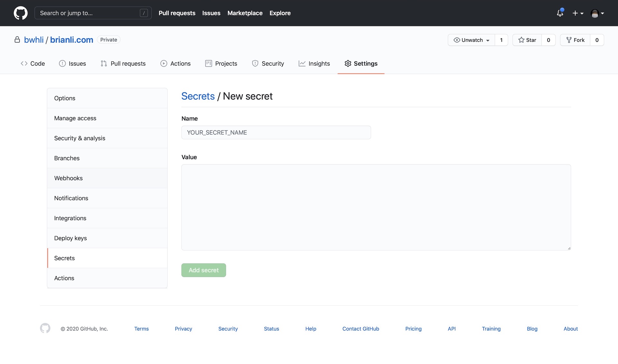Go to Marketplace

click(245, 13)
